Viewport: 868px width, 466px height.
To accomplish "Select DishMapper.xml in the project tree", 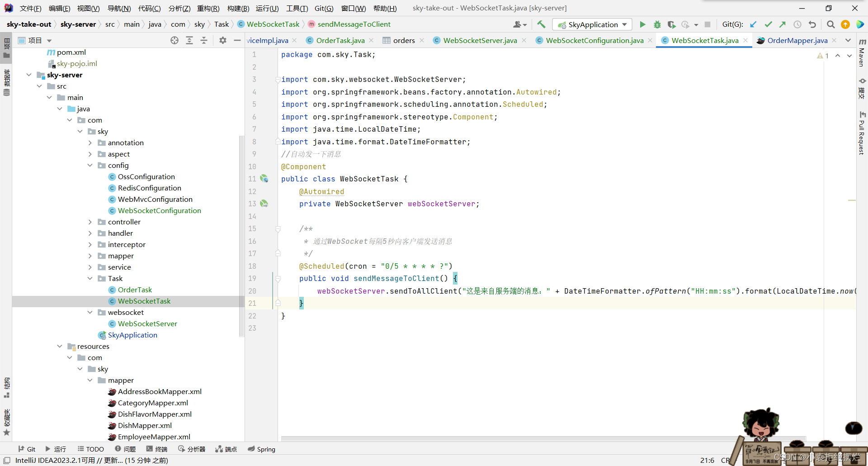I will pos(145,425).
